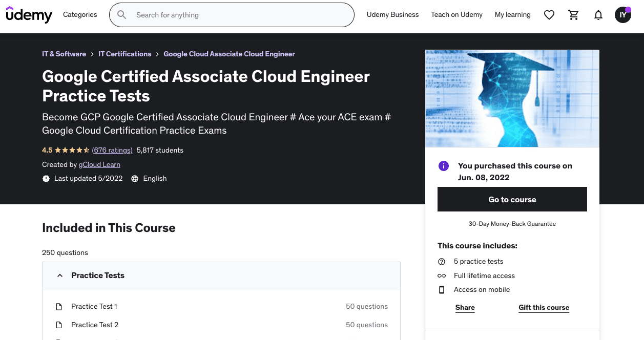Open Udemy Business
Image resolution: width=644 pixels, height=340 pixels.
point(393,15)
